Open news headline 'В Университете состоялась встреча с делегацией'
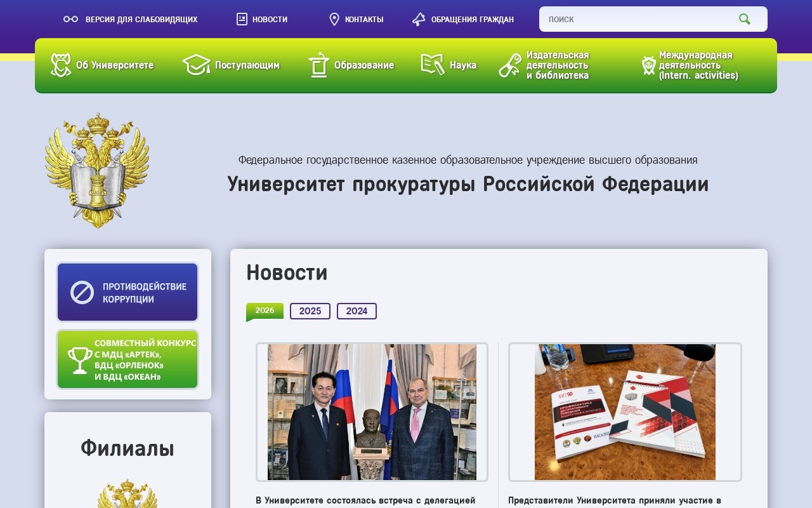The height and width of the screenshot is (508, 812). [x=365, y=500]
